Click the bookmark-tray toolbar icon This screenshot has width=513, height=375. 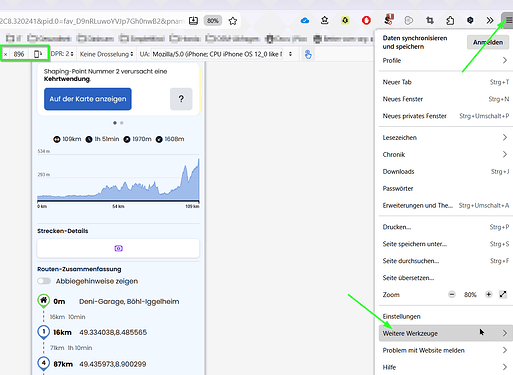[x=324, y=21]
